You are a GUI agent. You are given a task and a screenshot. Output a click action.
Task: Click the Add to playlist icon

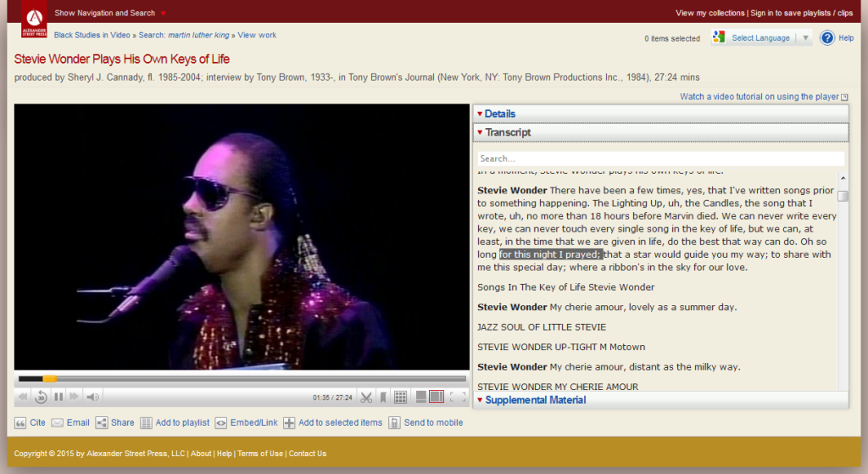pyautogui.click(x=146, y=423)
